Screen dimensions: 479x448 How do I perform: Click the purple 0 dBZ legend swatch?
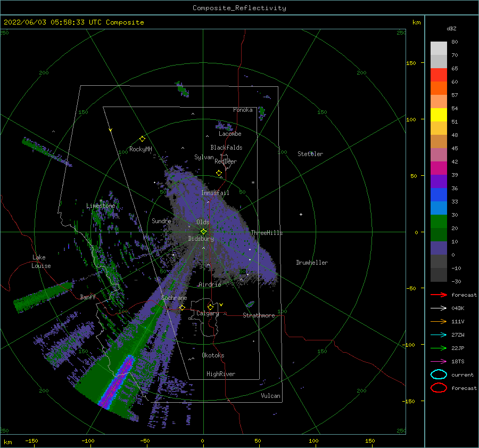[439, 248]
